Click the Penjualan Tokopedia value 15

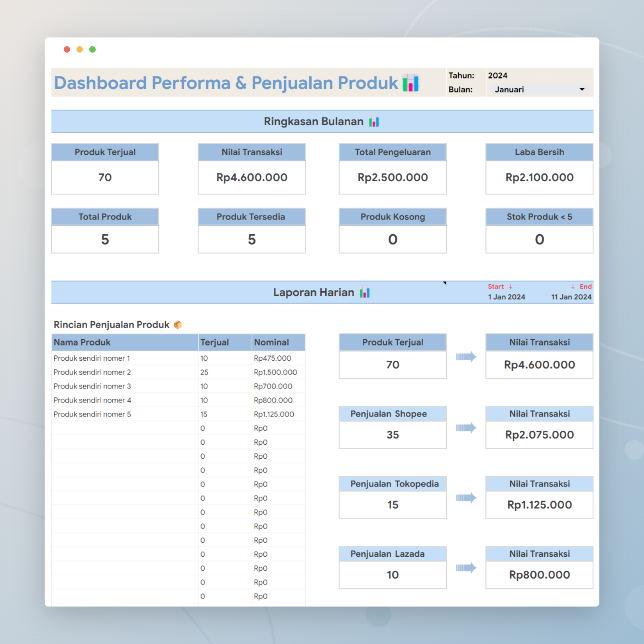pos(393,505)
